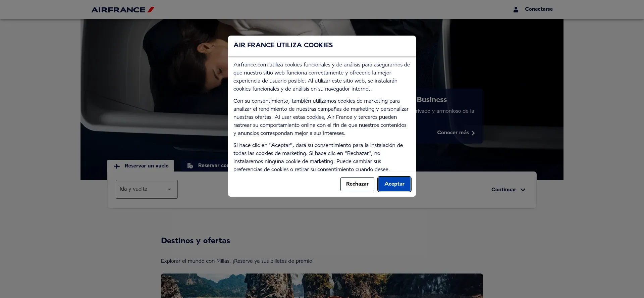Click the airplane icon on the flight tab

117,166
